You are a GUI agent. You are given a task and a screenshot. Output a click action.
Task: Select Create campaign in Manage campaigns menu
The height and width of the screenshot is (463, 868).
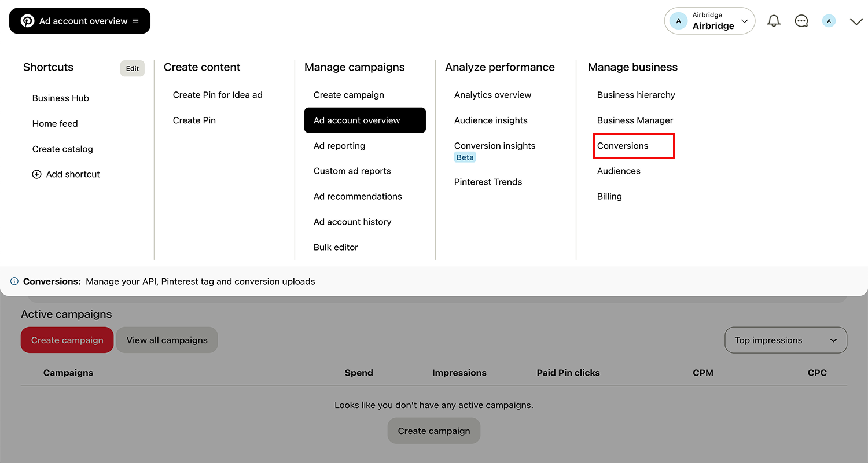pyautogui.click(x=349, y=95)
